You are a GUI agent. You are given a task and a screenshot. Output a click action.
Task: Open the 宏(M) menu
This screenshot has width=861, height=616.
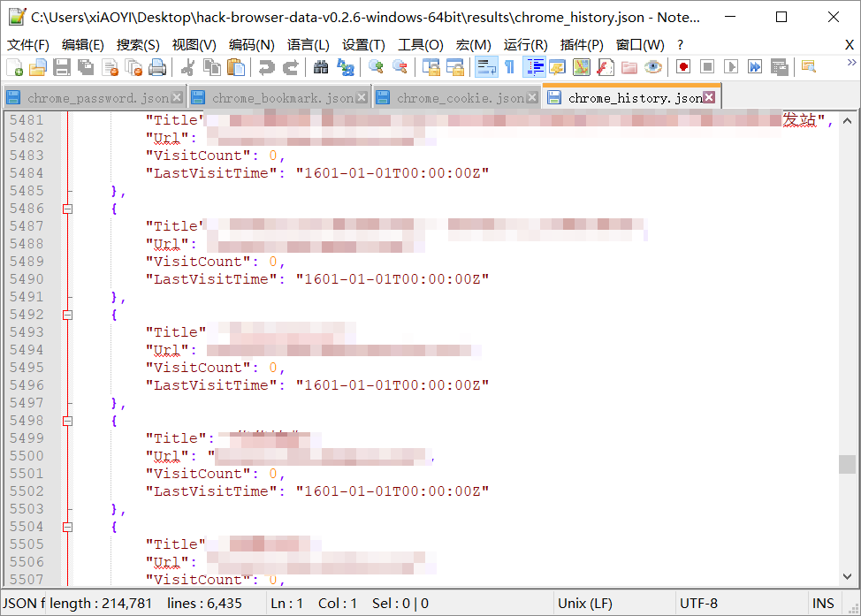(473, 44)
